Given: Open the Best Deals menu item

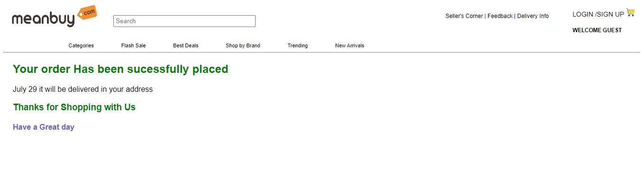Looking at the screenshot, I should 185,45.
